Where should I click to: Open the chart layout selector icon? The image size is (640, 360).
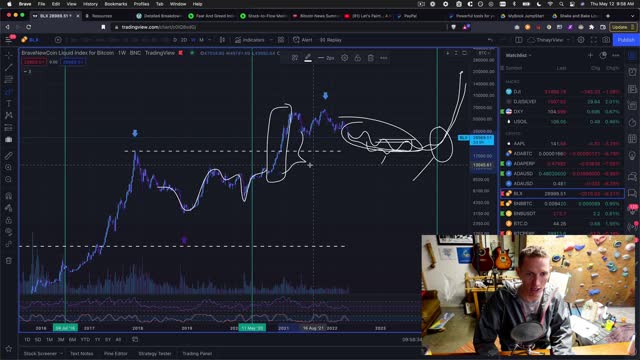(518, 40)
